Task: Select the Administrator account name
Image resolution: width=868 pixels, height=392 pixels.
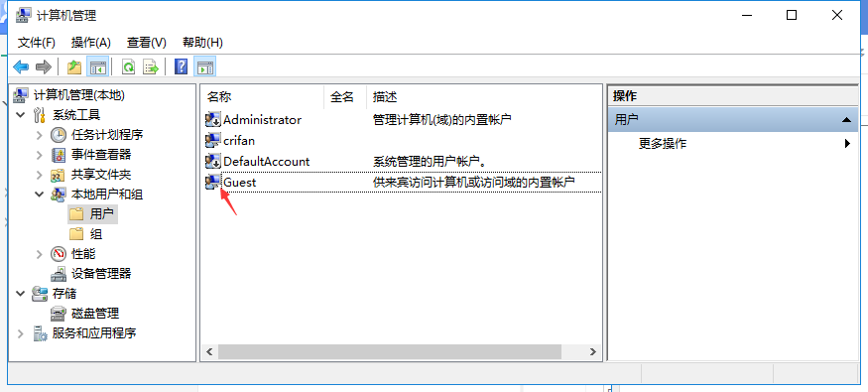Action: (x=263, y=120)
